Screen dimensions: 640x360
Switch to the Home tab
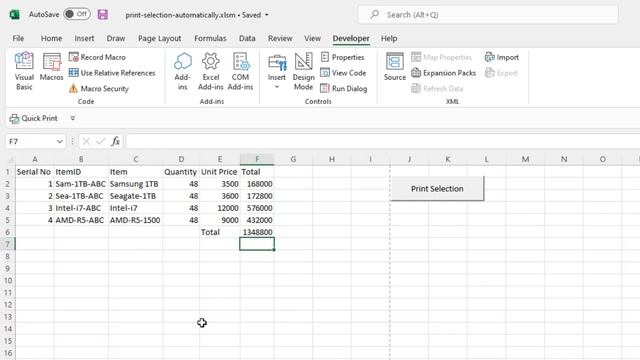[x=51, y=38]
